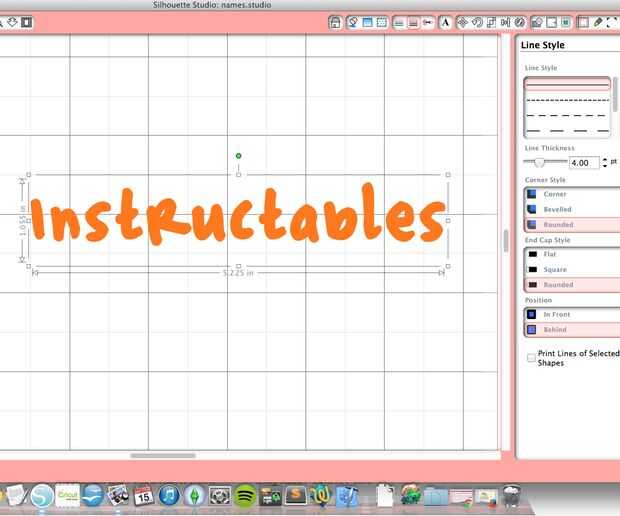Open the Align window toolbar icon

(505, 23)
